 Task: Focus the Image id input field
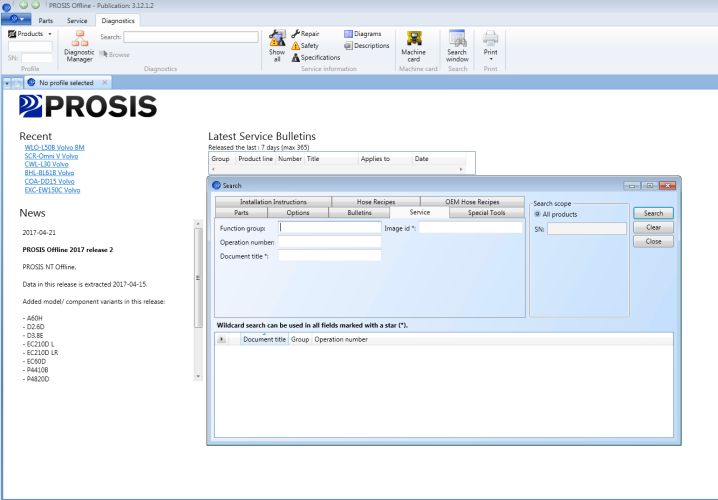[470, 228]
